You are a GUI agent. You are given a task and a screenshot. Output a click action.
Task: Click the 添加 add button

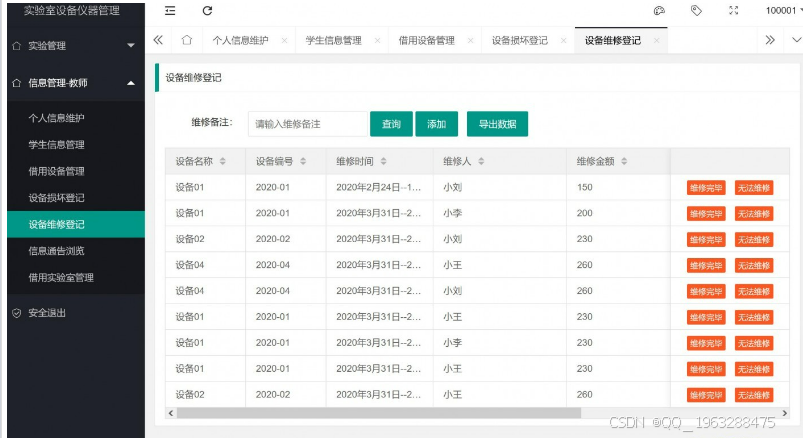pyautogui.click(x=436, y=124)
